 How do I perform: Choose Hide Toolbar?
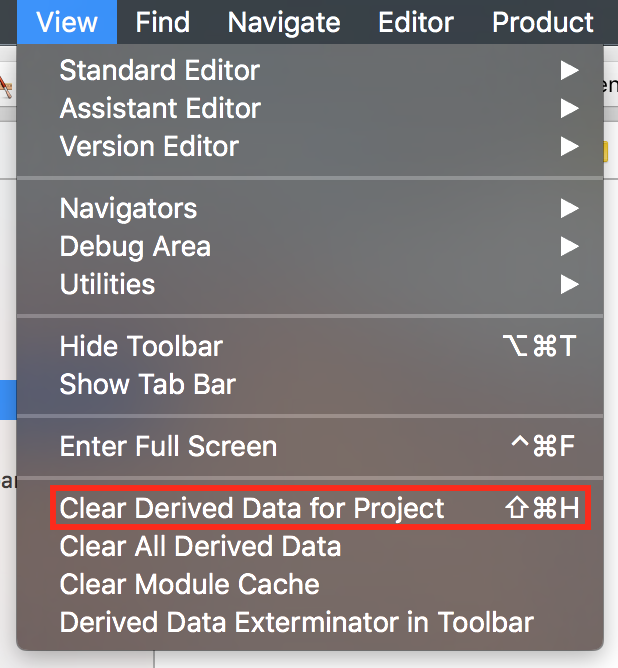[x=141, y=347]
